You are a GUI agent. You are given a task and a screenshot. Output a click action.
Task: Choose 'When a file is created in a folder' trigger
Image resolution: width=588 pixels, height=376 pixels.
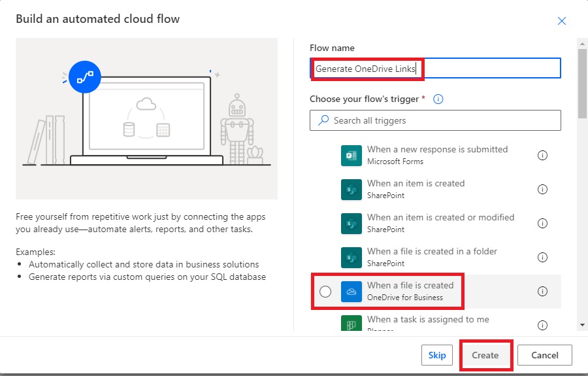[435, 258]
